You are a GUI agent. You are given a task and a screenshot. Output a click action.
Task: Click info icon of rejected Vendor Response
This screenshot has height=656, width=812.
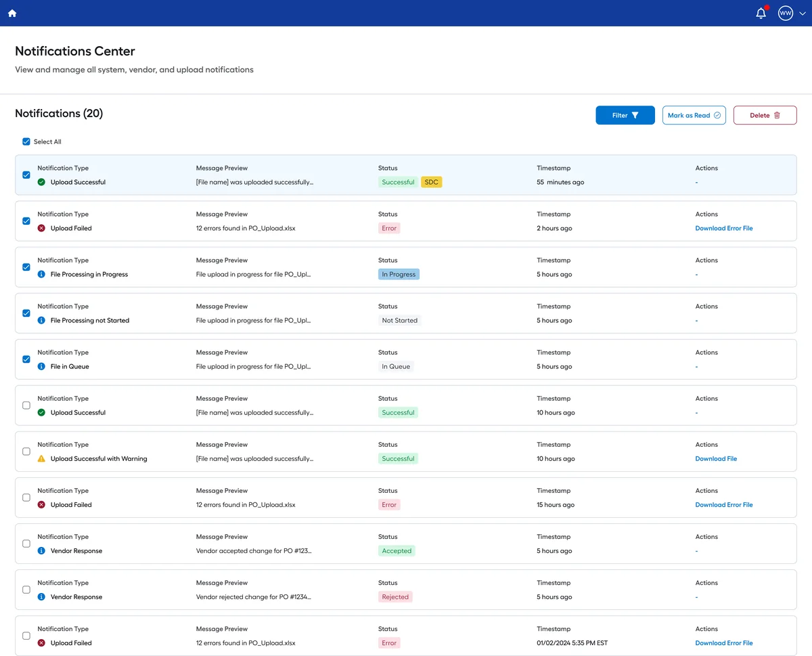(x=41, y=596)
